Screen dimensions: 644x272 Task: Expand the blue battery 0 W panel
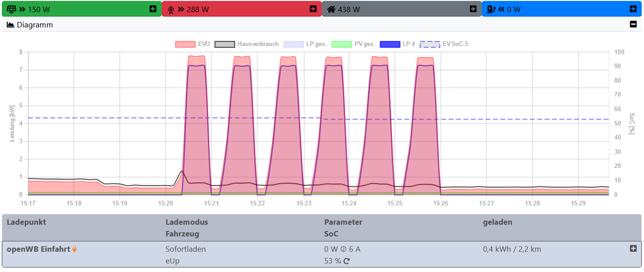coord(633,9)
